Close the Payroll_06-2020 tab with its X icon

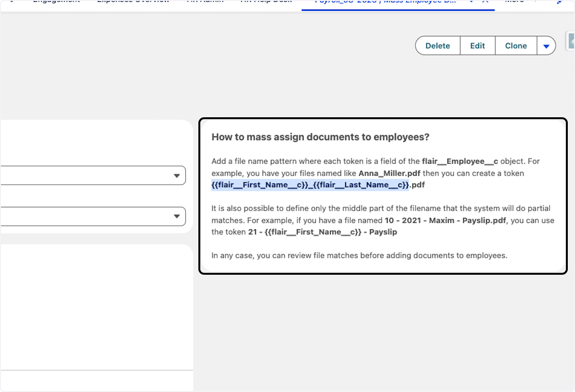tap(484, 1)
